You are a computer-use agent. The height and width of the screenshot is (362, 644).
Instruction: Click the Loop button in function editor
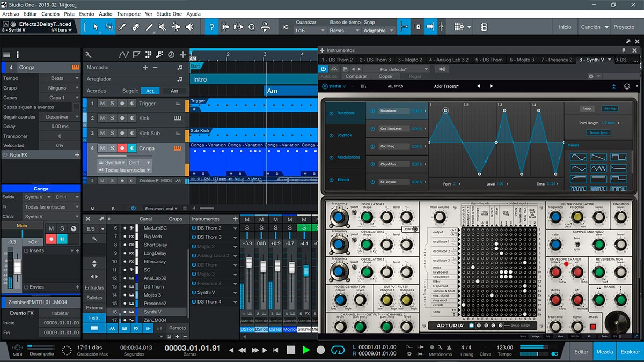587,108
